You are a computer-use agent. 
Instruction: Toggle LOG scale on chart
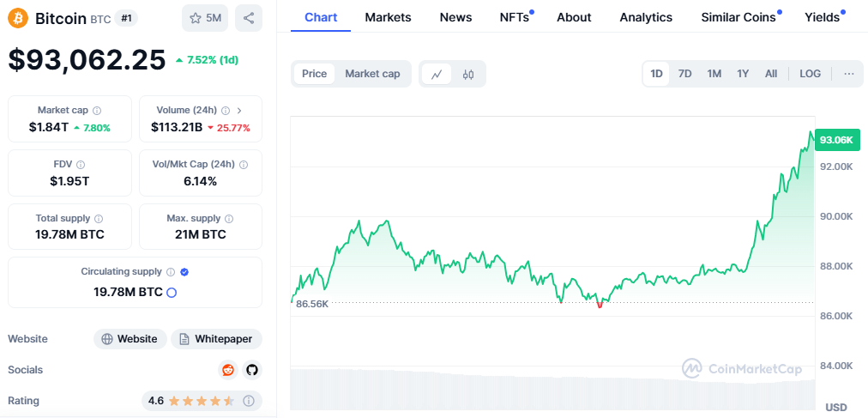(x=810, y=74)
